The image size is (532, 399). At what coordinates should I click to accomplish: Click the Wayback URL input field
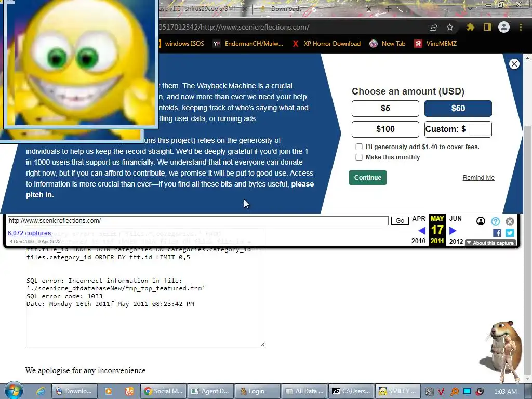pos(198,220)
